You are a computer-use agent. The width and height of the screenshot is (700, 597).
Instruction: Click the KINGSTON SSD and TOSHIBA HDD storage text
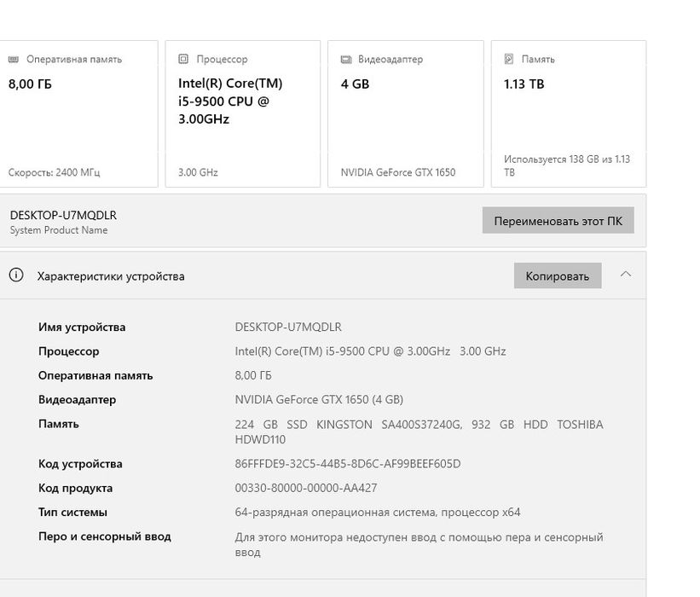coord(418,432)
